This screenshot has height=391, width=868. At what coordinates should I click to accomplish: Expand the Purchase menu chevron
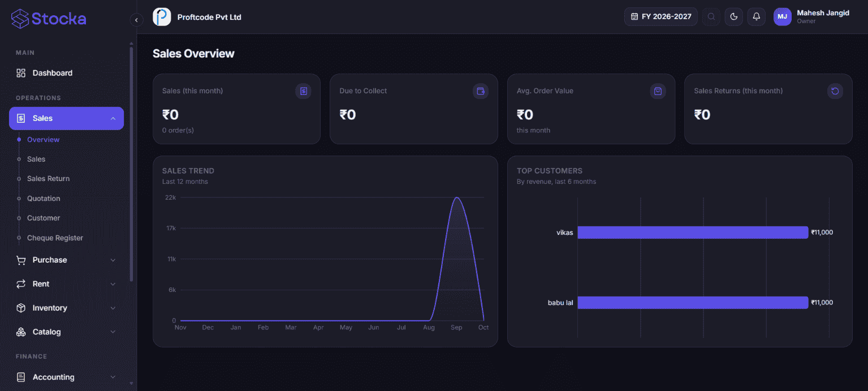coord(113,260)
